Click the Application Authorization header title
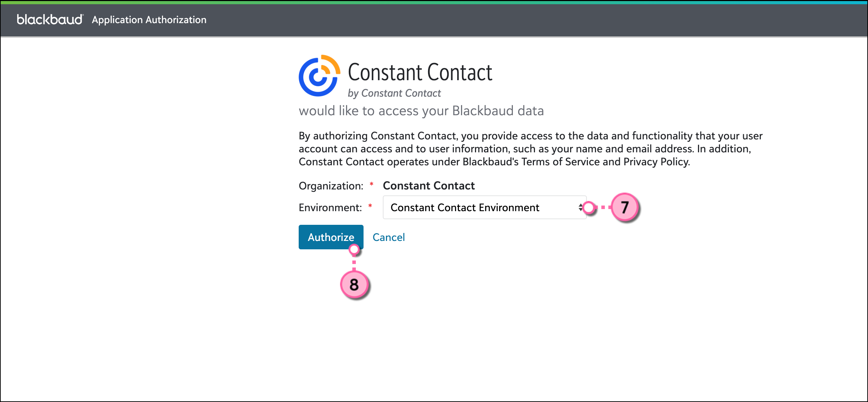868x402 pixels. click(149, 20)
